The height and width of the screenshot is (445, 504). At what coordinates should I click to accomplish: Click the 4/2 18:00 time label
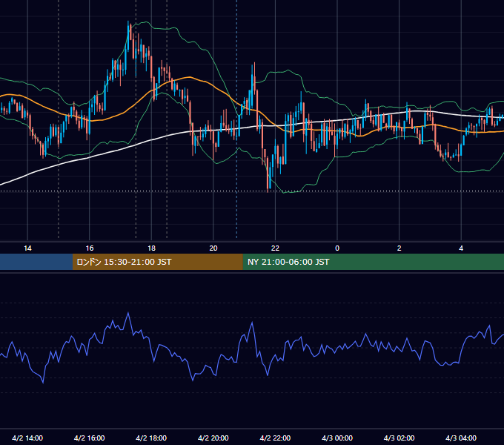click(x=151, y=438)
